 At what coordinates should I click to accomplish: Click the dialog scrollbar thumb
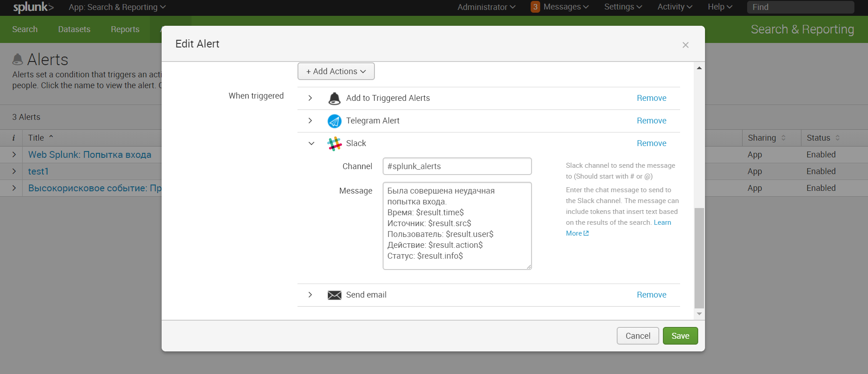(699, 258)
